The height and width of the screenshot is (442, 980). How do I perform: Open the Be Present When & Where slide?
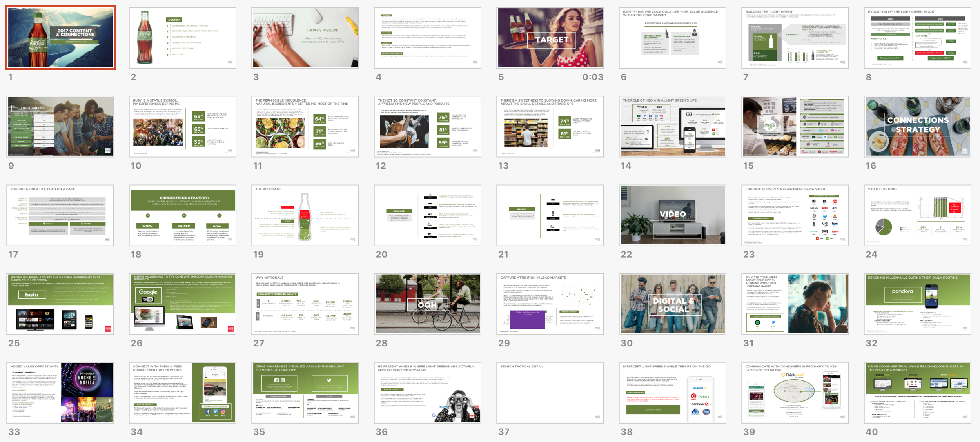[428, 393]
